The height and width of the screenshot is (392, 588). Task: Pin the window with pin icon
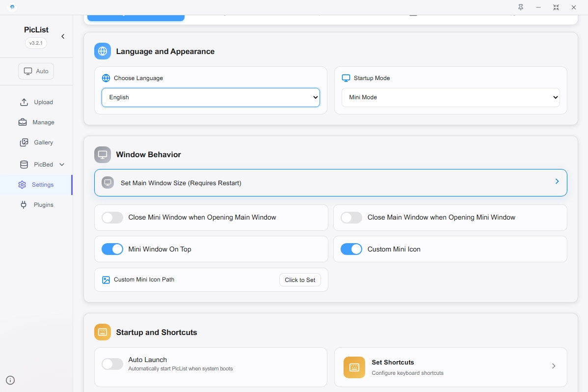point(521,7)
